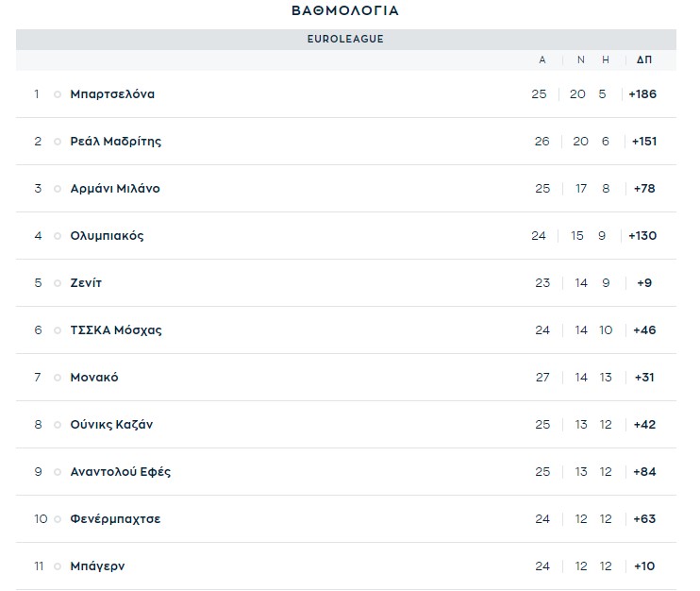
Task: Click the circle icon beside Αρμάνι Μιλάνο
Action: (58, 189)
